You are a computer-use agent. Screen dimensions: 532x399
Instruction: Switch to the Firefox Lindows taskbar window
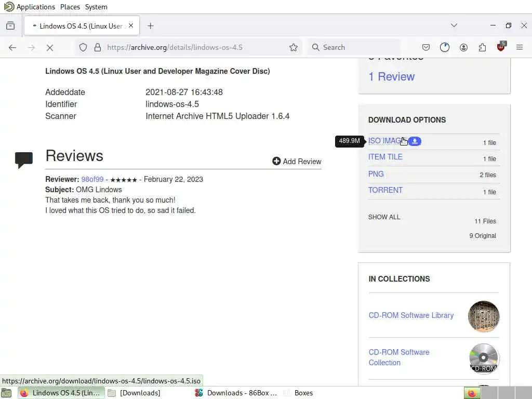61,393
